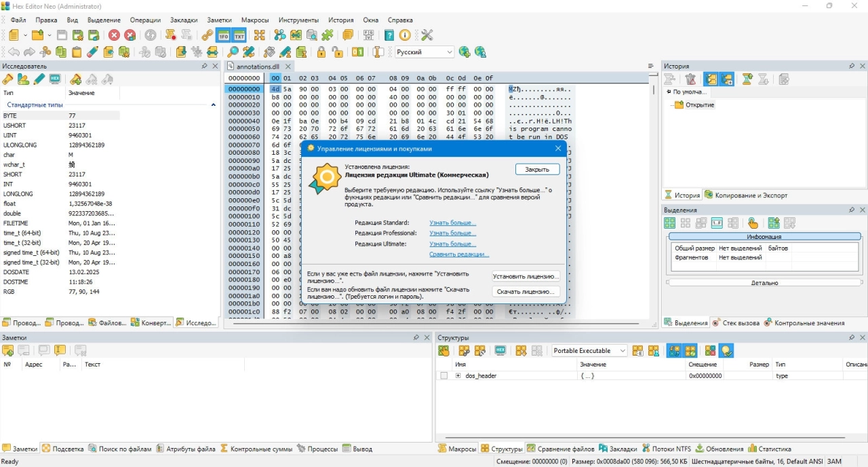Click the open padlock unlock icon

(x=337, y=52)
